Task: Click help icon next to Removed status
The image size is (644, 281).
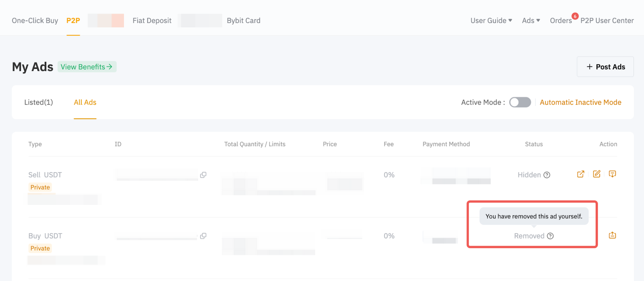Action: [x=550, y=236]
